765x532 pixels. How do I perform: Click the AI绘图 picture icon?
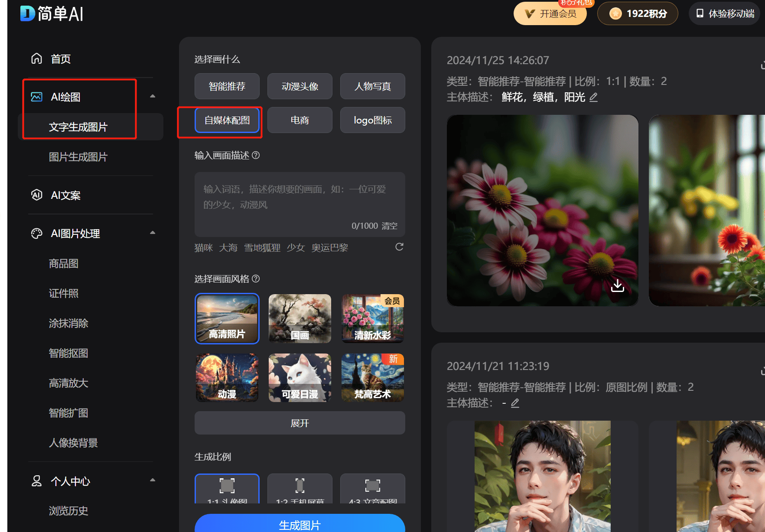point(36,96)
